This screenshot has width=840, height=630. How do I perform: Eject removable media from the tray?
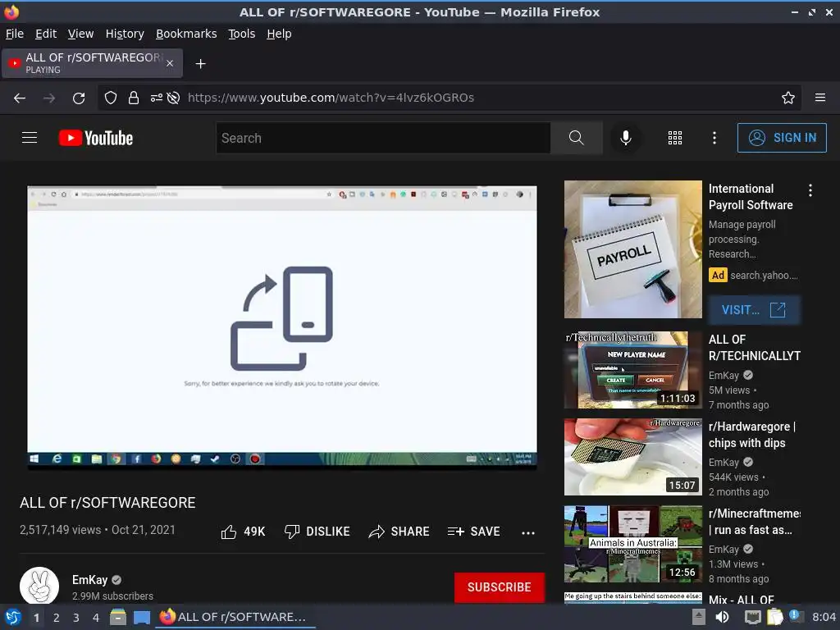699,617
